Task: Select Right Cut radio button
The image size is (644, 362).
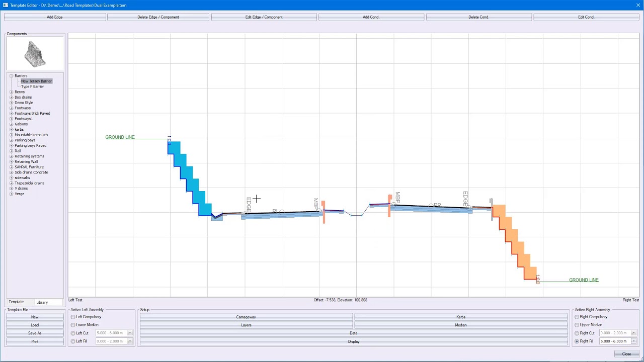Action: click(577, 333)
